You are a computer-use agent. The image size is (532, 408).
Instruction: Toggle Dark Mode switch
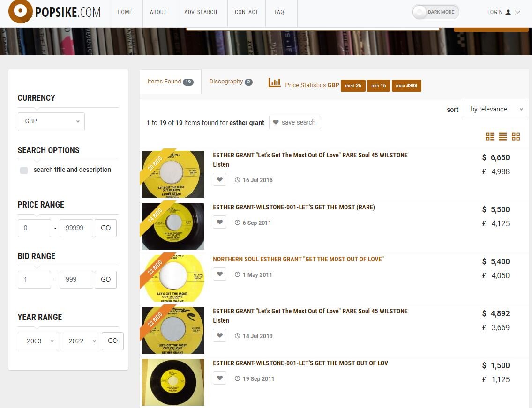(435, 12)
